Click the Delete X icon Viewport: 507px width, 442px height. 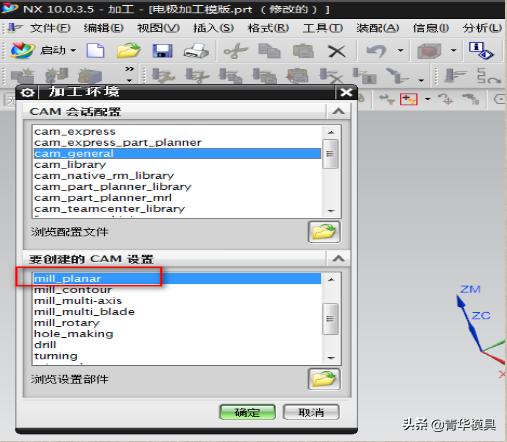tap(336, 51)
